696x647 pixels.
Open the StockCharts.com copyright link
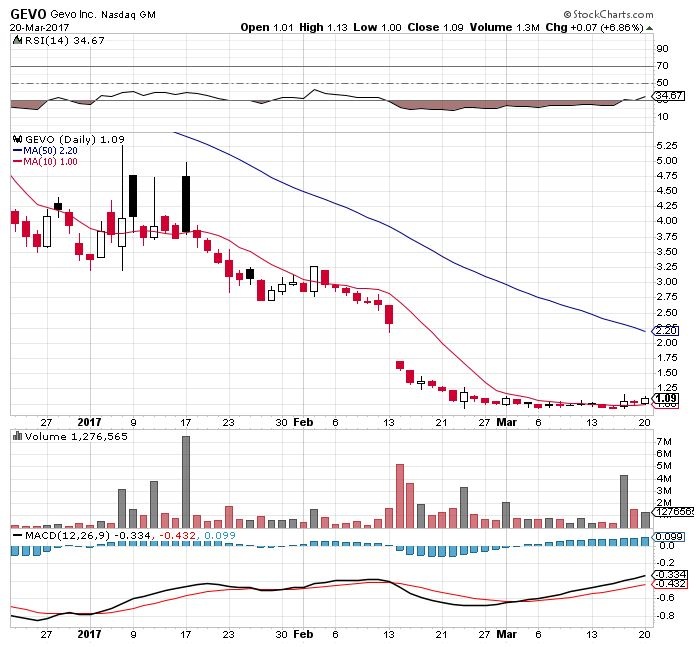click(x=619, y=15)
